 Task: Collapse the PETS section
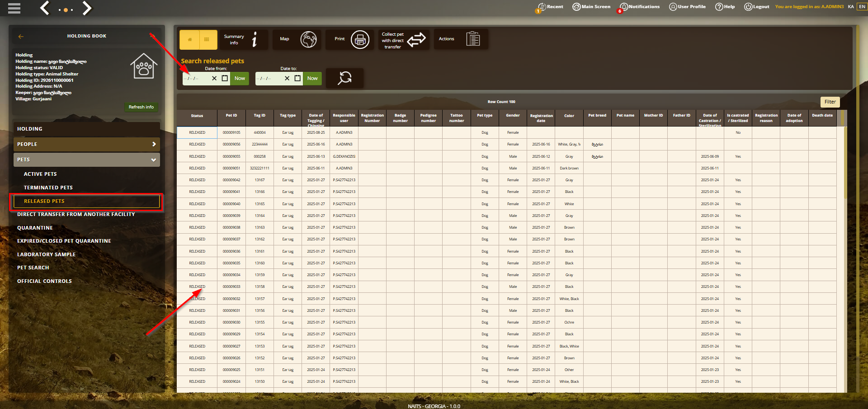click(87, 160)
